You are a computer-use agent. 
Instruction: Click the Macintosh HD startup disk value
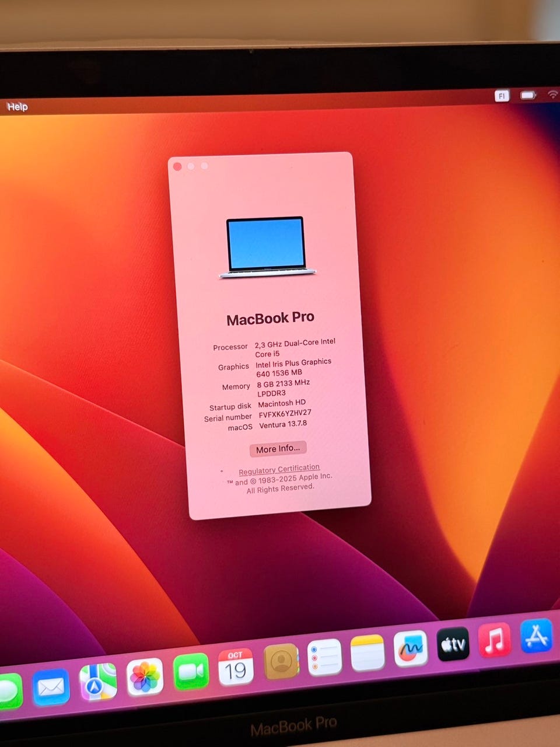click(282, 403)
